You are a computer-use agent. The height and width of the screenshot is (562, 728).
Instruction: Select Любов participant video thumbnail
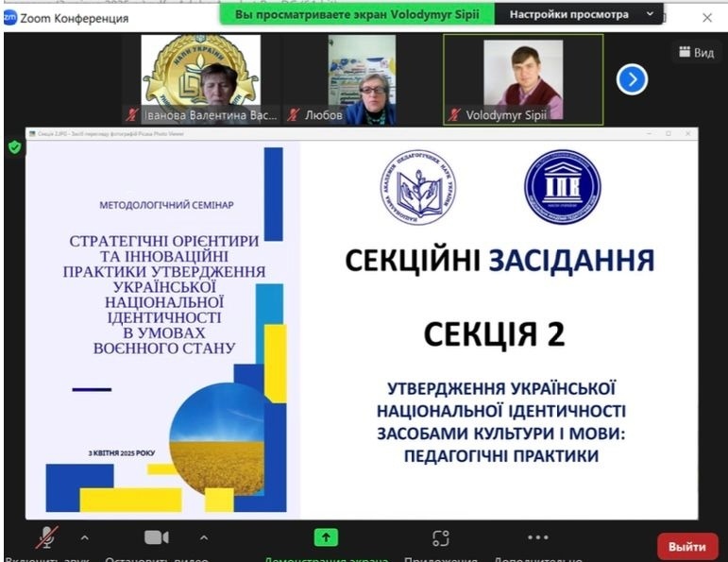362,78
